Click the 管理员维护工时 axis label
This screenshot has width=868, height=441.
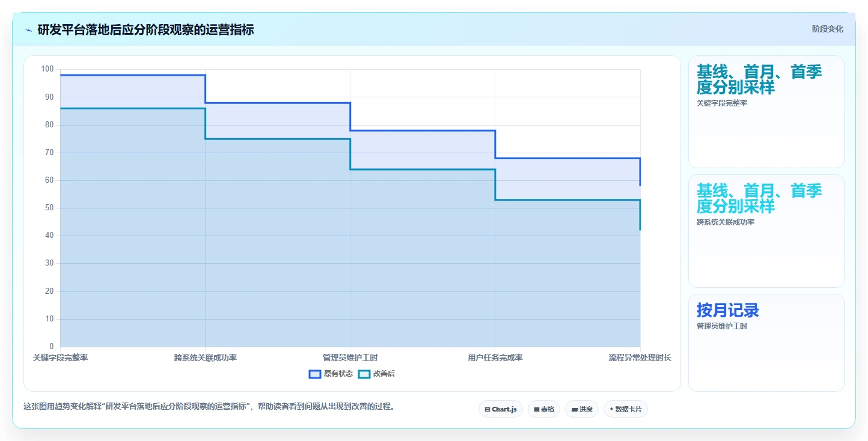click(x=350, y=357)
